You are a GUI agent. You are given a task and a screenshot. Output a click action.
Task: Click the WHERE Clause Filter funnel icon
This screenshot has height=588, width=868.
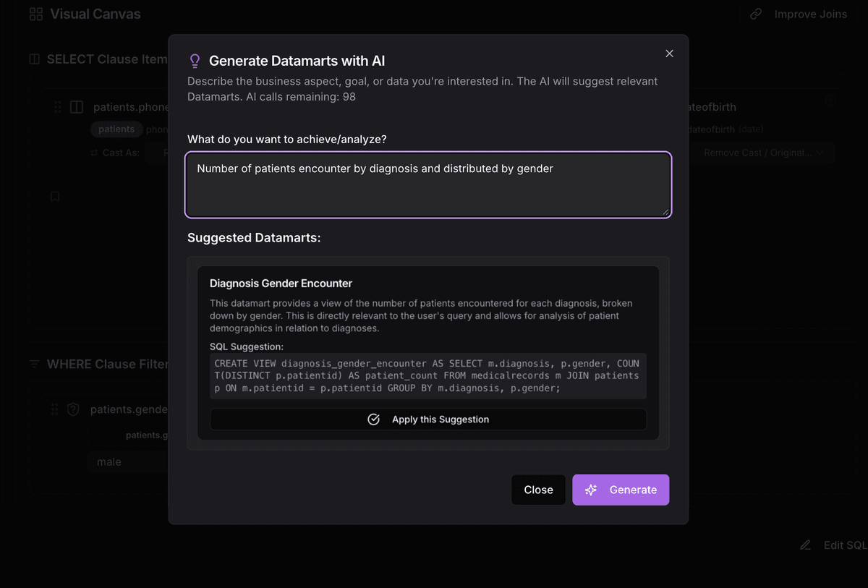pos(33,364)
